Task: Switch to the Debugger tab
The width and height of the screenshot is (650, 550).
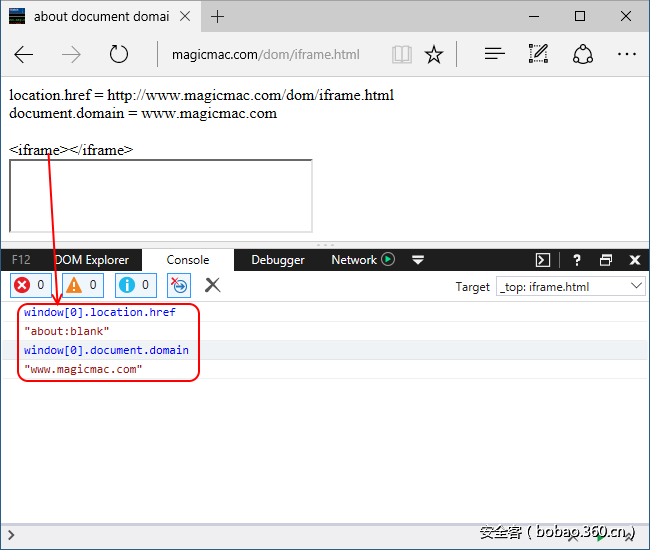Action: pyautogui.click(x=277, y=260)
